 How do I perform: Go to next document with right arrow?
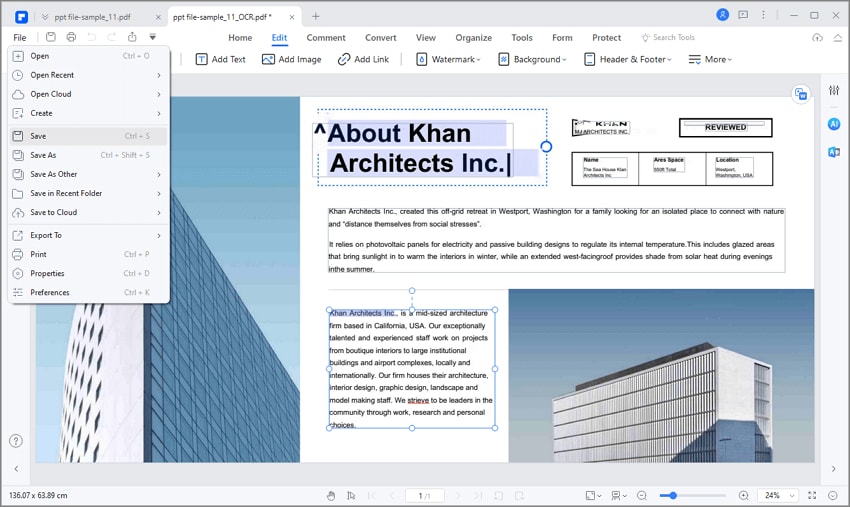(834, 469)
